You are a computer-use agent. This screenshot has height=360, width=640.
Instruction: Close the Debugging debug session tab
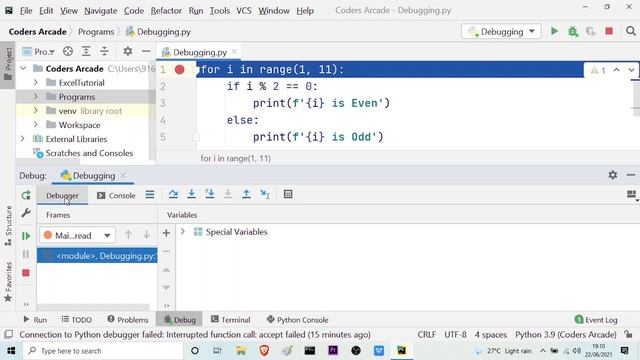(123, 175)
